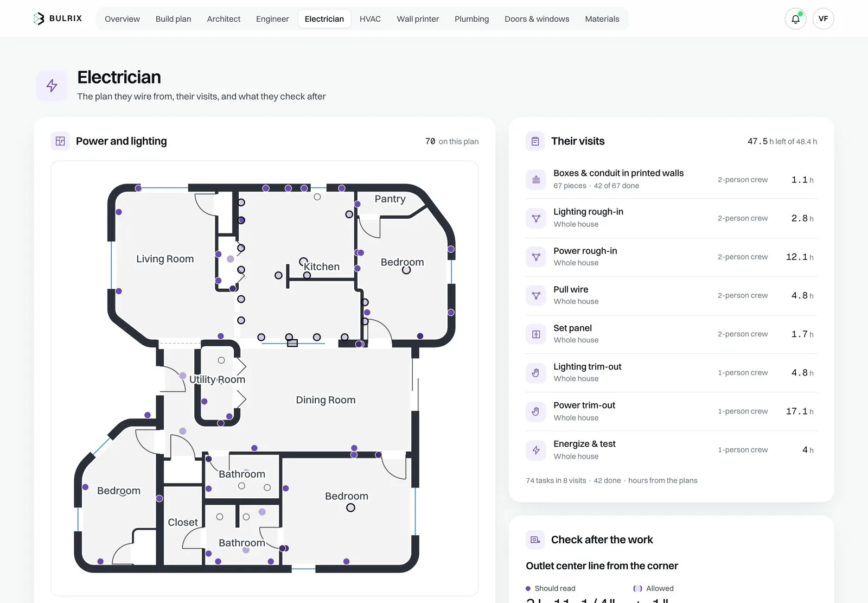This screenshot has height=603, width=868.
Task: Click the electrical panel symbol below Kitchen
Action: point(292,343)
